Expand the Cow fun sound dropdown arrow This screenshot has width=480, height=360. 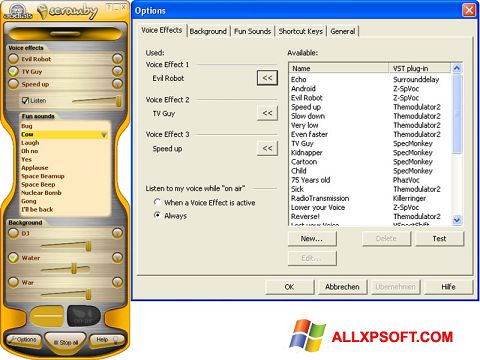coord(104,135)
